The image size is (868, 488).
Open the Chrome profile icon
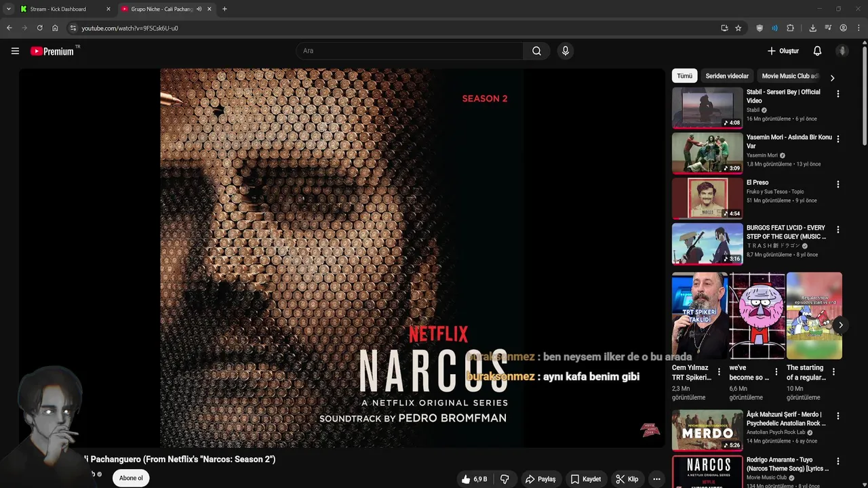coord(843,28)
